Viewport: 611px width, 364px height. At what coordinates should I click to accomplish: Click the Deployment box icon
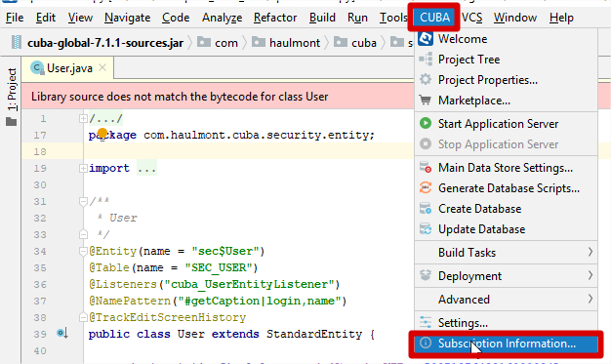pyautogui.click(x=426, y=275)
